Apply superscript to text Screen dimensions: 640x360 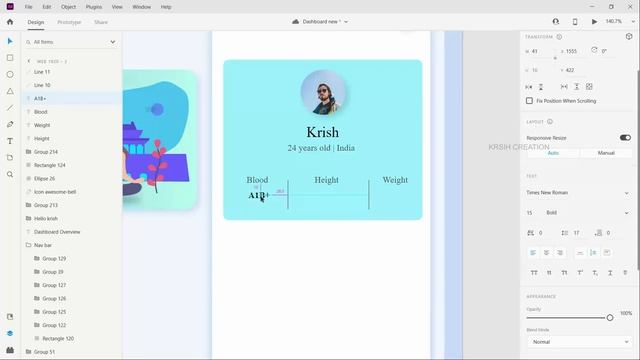coord(580,273)
